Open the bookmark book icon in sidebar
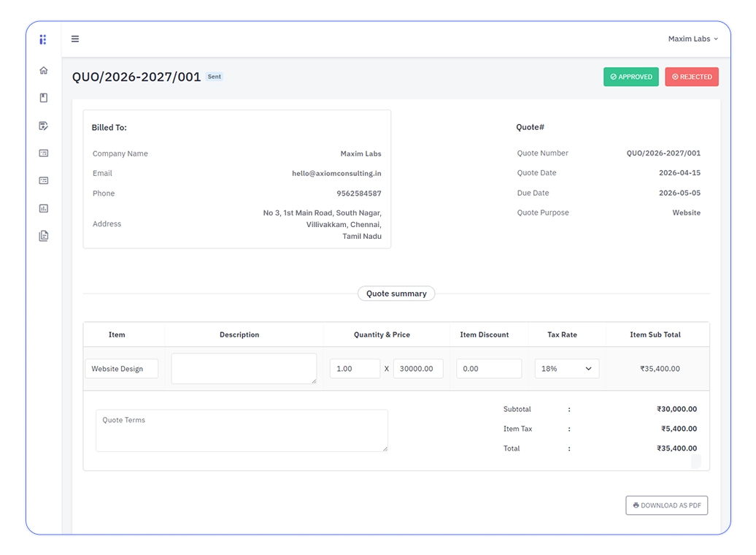The image size is (756, 555). [x=43, y=98]
